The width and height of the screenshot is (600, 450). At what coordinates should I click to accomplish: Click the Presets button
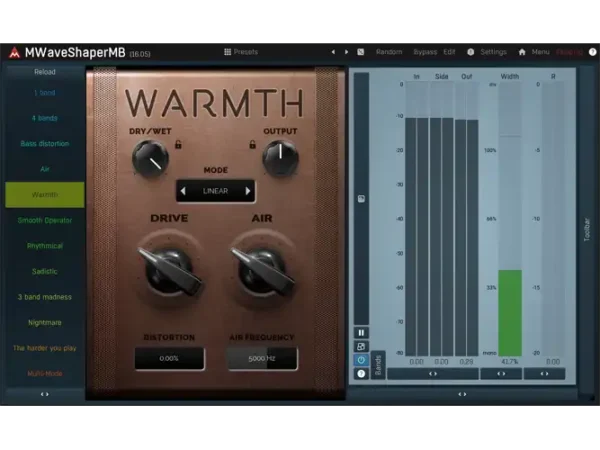[241, 52]
